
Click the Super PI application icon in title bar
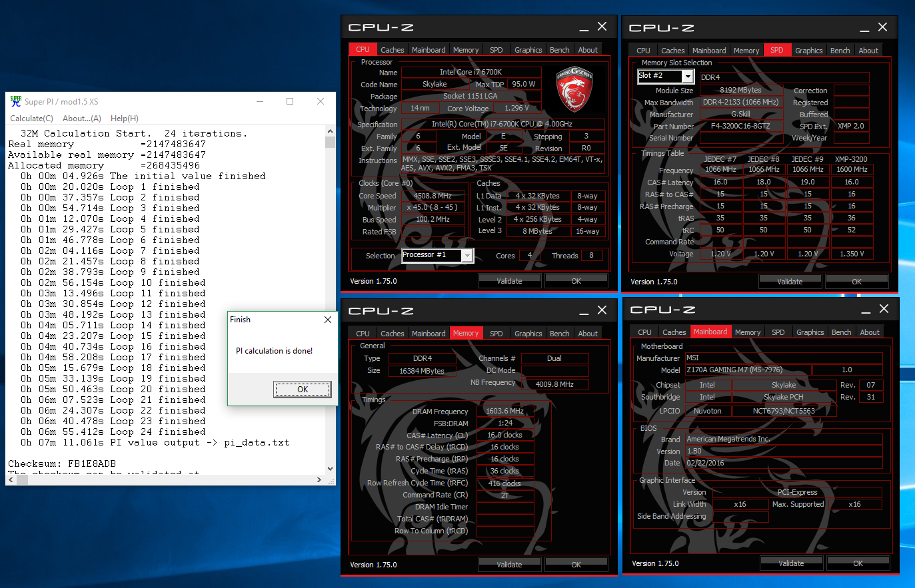coord(16,101)
